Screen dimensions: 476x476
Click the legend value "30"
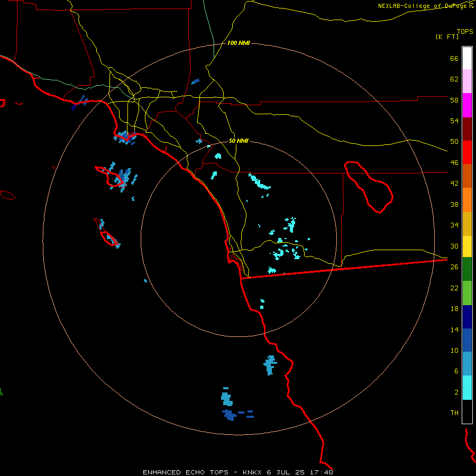click(x=454, y=246)
